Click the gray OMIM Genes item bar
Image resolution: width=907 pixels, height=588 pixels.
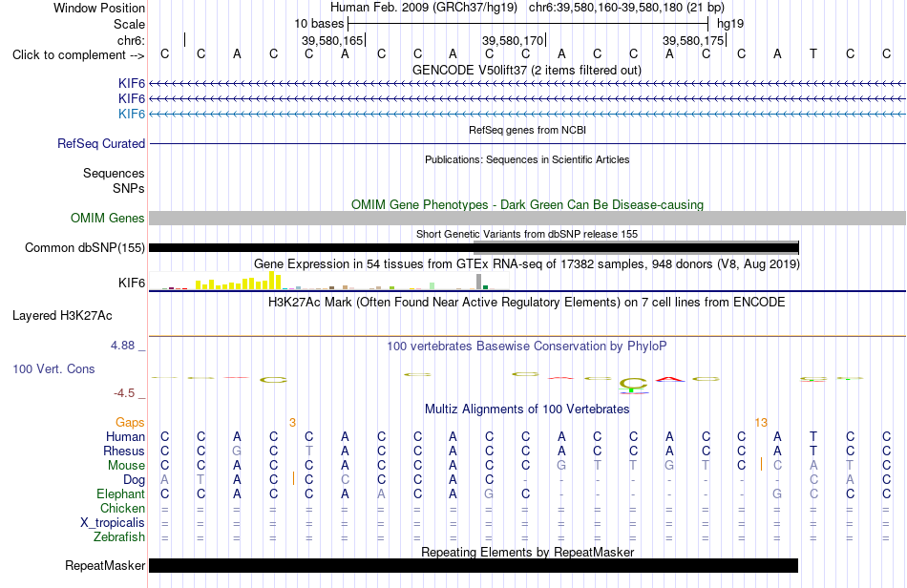point(527,218)
